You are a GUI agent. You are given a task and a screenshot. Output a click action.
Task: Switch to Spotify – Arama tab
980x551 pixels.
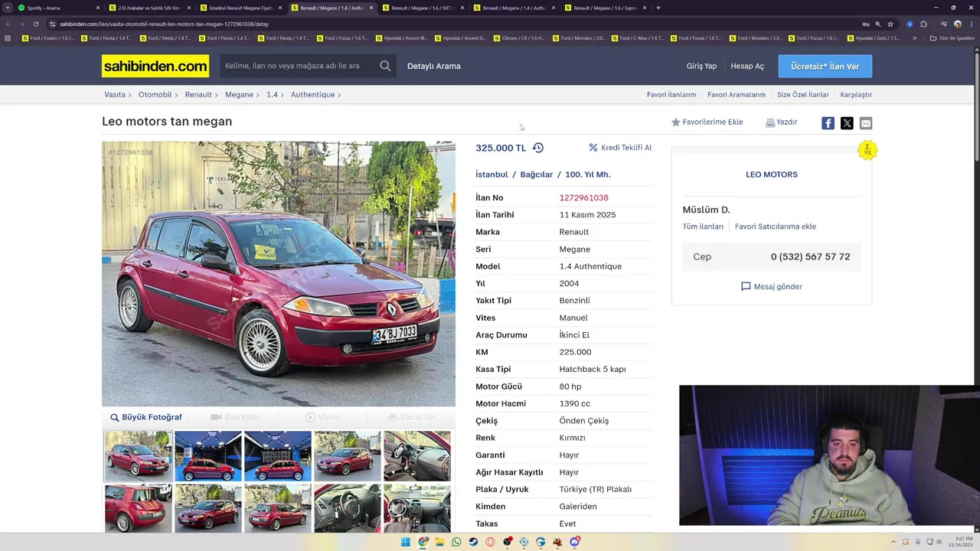[57, 8]
